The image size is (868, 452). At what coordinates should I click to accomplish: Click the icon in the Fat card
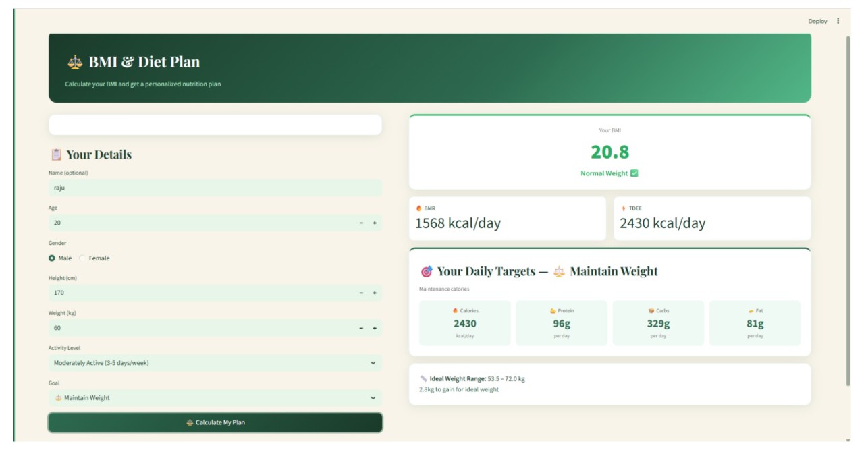(751, 311)
